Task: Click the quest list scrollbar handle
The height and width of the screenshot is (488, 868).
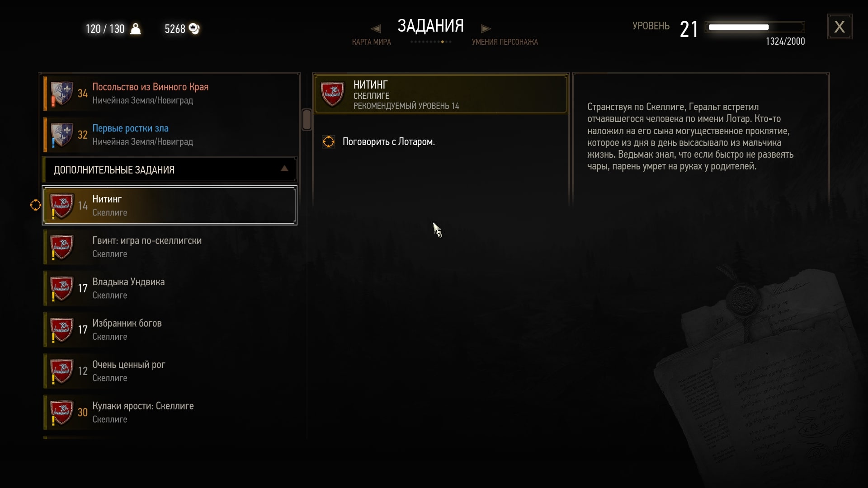Action: 307,120
